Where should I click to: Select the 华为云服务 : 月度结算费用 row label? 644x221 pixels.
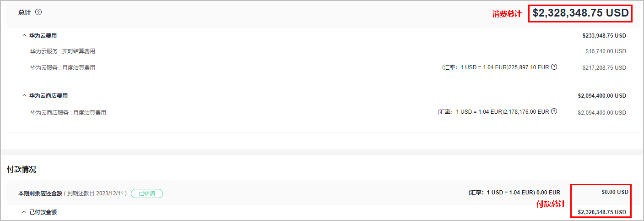63,67
